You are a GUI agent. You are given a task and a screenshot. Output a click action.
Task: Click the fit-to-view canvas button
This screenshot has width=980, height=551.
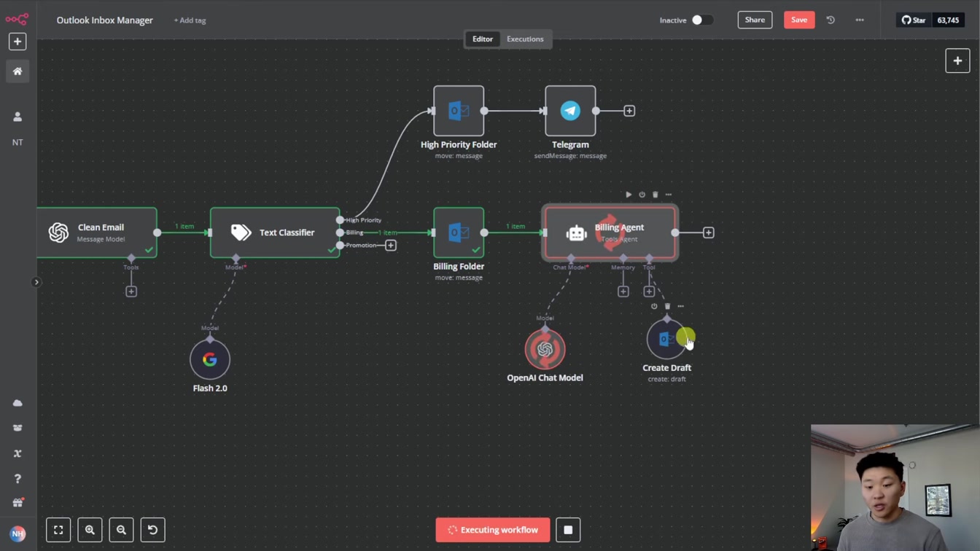58,530
